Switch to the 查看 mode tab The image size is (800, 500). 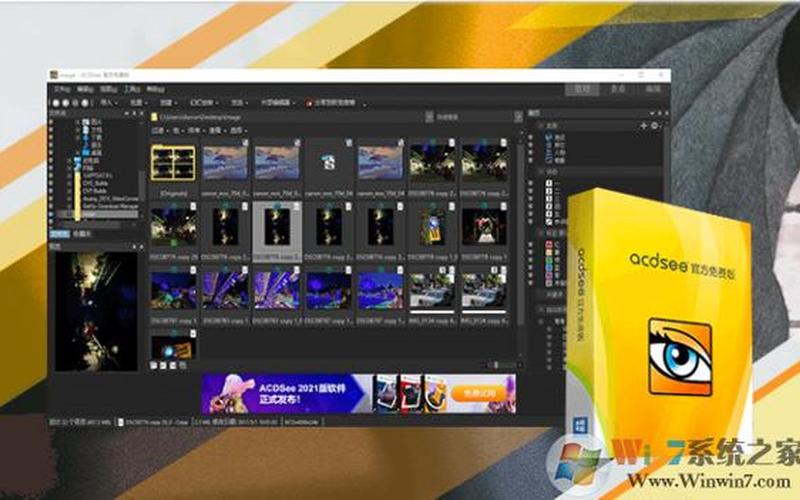[x=617, y=89]
